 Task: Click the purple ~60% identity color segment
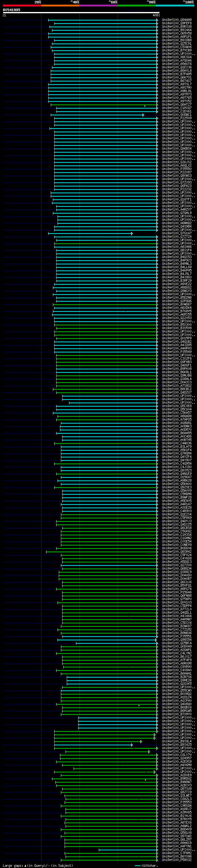click(99, 6)
